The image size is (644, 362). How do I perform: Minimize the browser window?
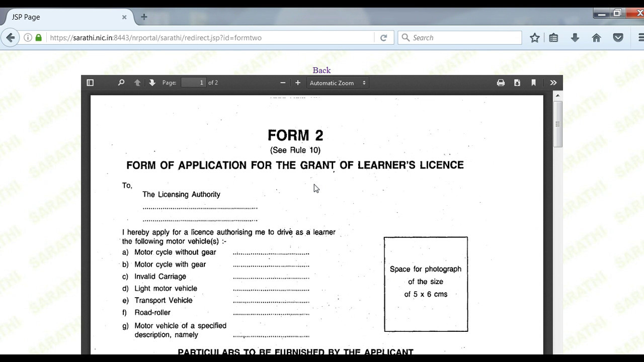coord(601,14)
